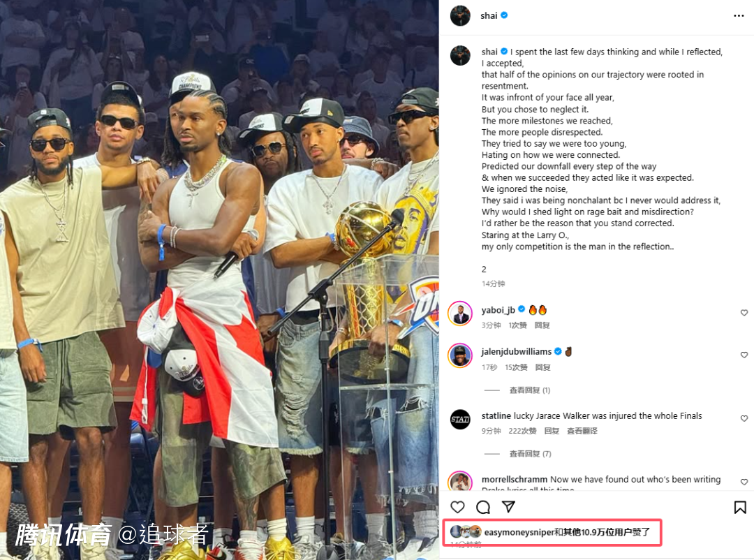
Task: Open shai's header profile avatar
Action: 460,16
